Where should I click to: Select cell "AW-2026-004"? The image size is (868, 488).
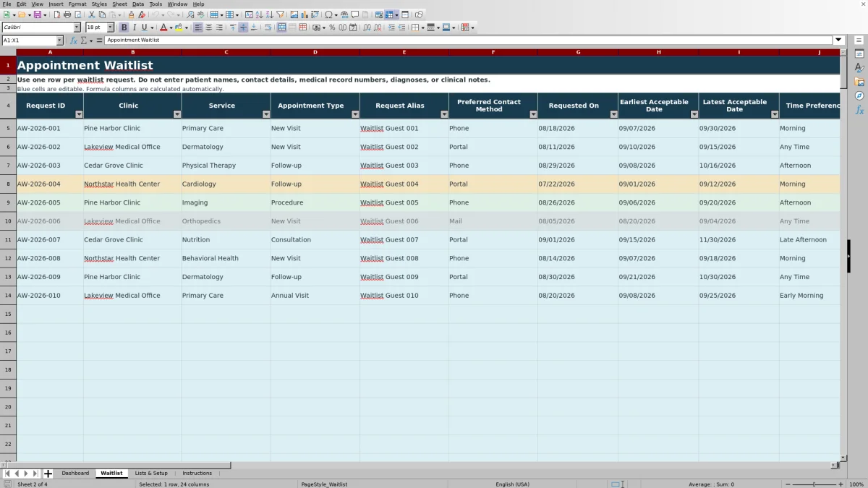tap(49, 184)
